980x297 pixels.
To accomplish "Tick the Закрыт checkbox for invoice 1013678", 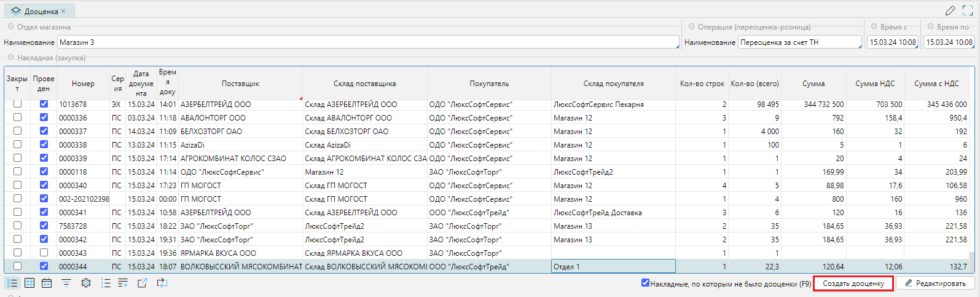I will [x=17, y=104].
